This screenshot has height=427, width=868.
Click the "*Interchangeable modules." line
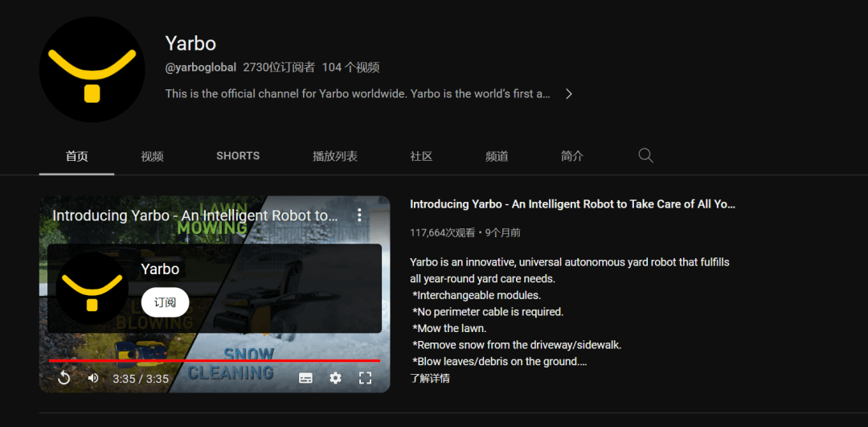click(477, 295)
